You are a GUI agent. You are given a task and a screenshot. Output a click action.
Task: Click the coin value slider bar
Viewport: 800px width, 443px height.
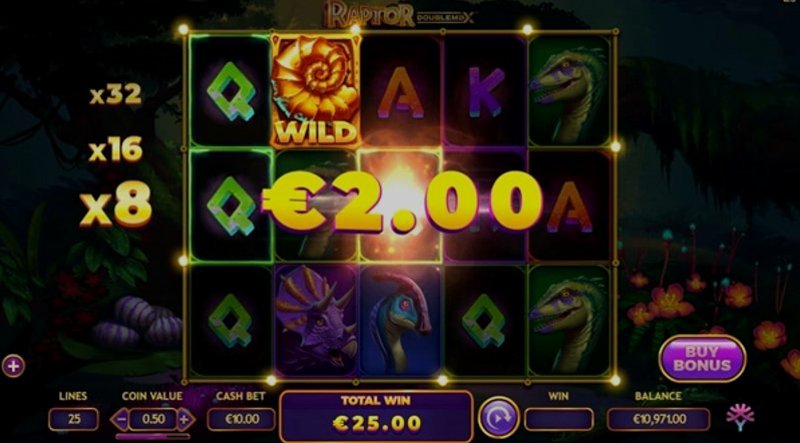[x=153, y=436]
